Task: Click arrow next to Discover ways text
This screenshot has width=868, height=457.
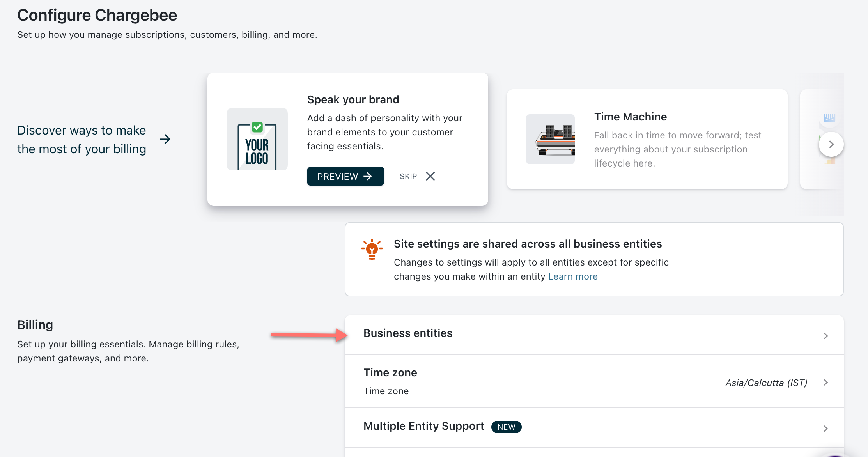Action: pos(165,139)
